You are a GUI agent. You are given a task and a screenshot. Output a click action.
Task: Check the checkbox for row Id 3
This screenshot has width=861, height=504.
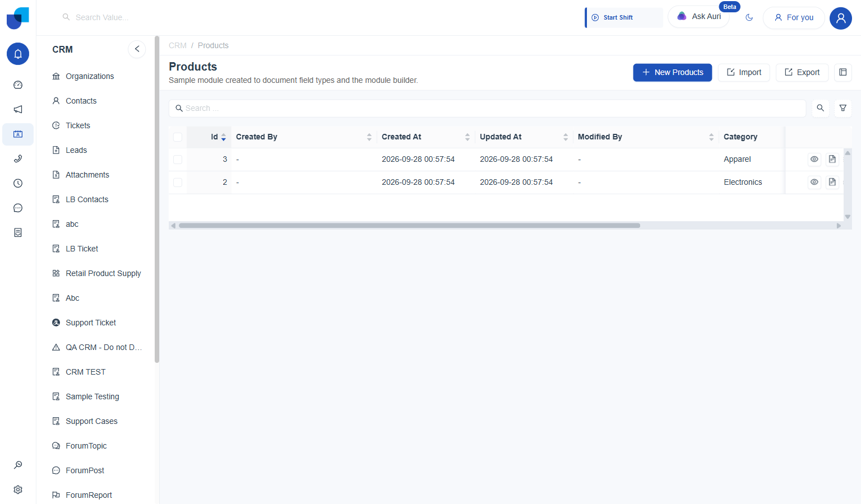point(178,160)
